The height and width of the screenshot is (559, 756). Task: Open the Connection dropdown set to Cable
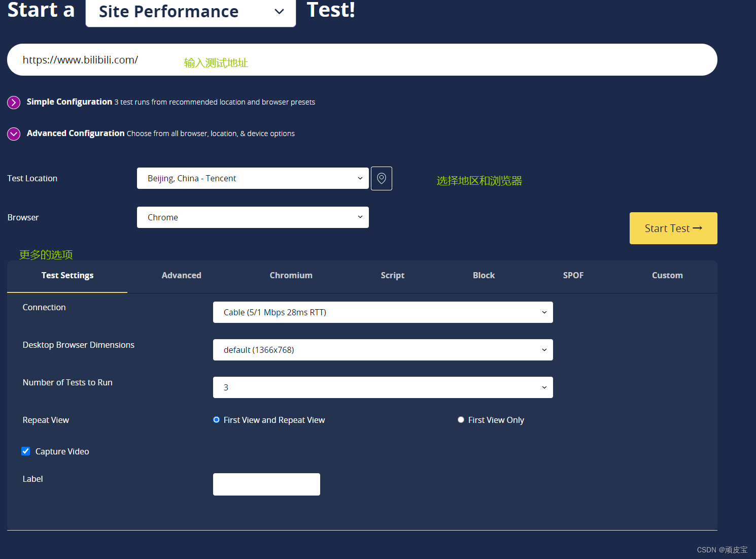pyautogui.click(x=383, y=312)
